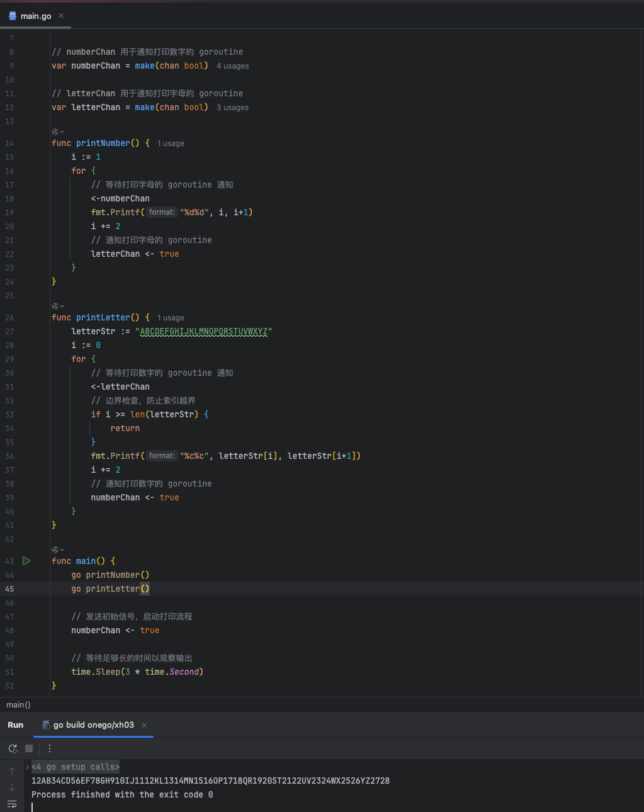The image size is (644, 812).
Task: Toggle soft-wrap in the Run console
Action: pyautogui.click(x=12, y=804)
